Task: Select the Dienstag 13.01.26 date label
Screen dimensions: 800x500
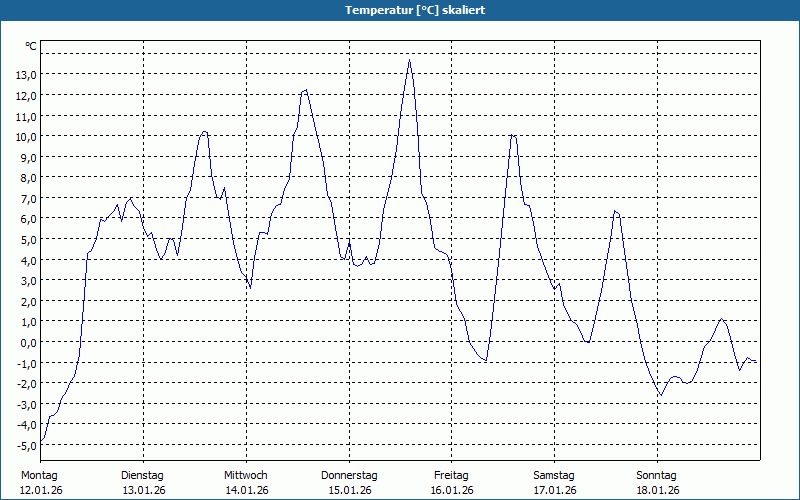Action: pos(143,483)
